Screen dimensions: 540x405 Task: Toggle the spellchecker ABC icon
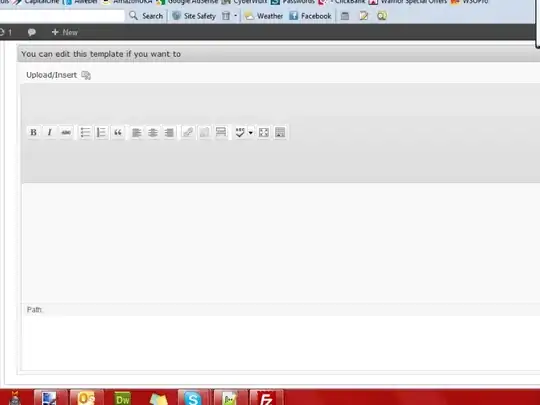(x=240, y=132)
